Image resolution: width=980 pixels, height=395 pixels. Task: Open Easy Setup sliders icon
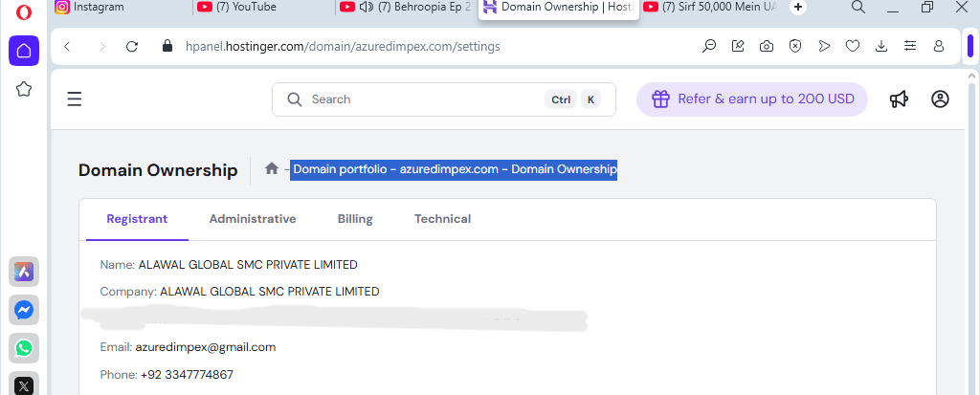[910, 46]
